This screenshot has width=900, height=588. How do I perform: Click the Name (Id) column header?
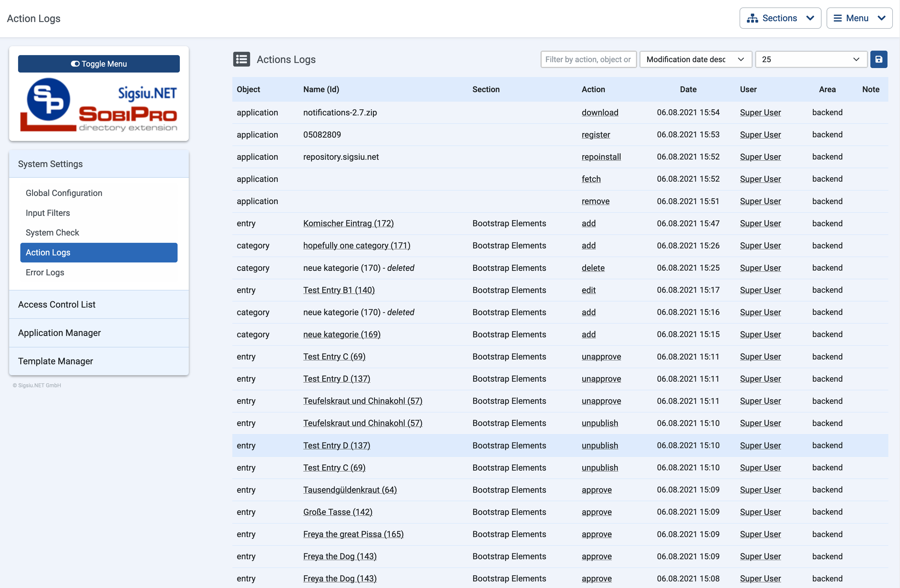(x=321, y=90)
